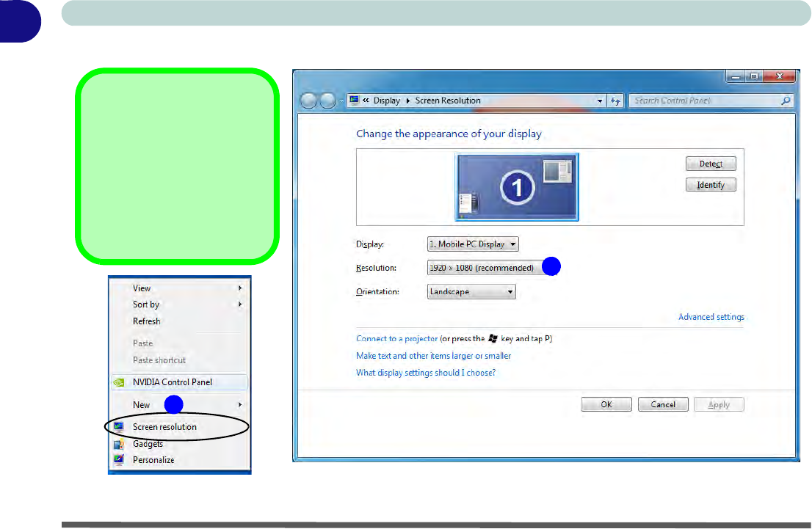The height and width of the screenshot is (529, 812).
Task: Maximize the Screen Resolution window
Action: [754, 76]
